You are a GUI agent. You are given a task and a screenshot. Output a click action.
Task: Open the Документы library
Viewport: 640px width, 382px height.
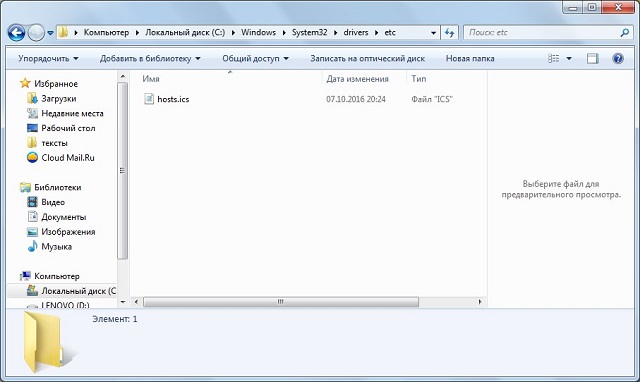tap(64, 217)
